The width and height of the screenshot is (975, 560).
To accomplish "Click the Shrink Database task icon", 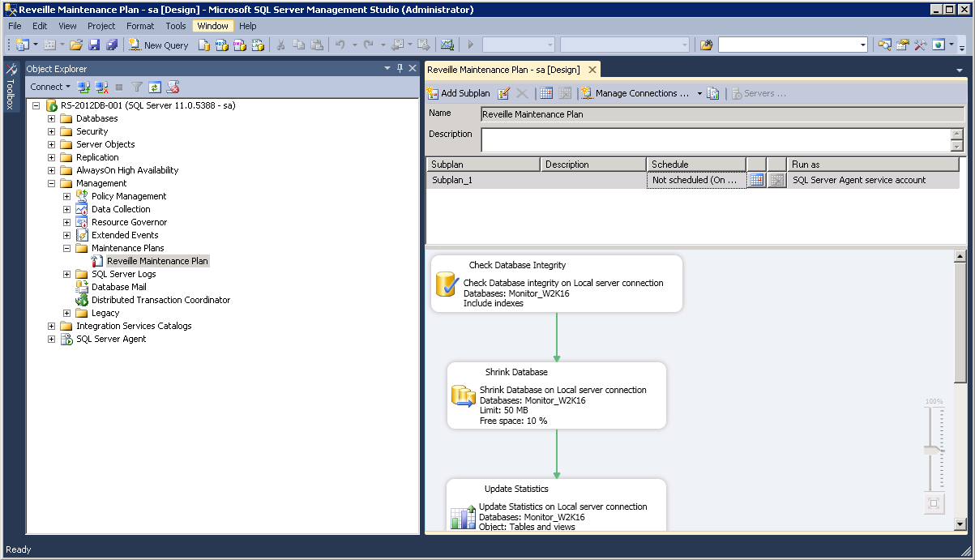I will [463, 395].
